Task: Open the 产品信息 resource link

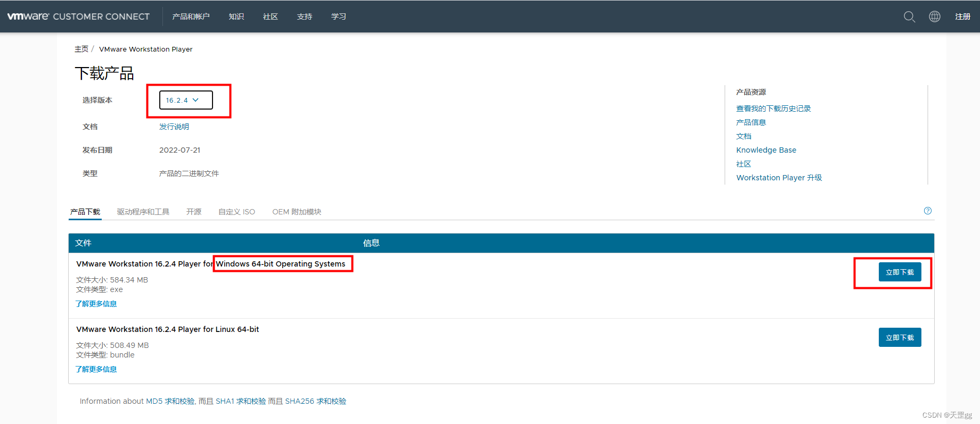Action: pyautogui.click(x=751, y=122)
